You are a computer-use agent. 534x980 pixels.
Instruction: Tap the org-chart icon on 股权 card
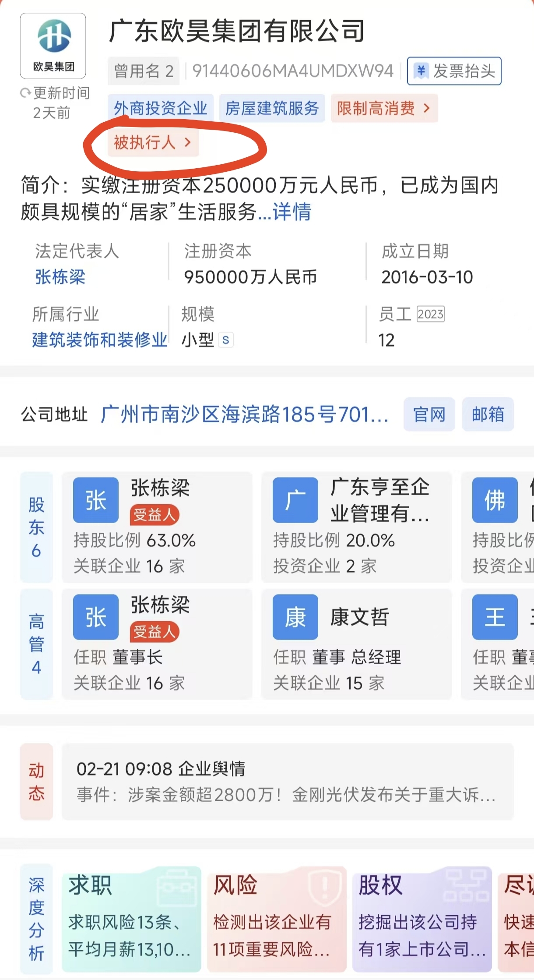pos(466,885)
